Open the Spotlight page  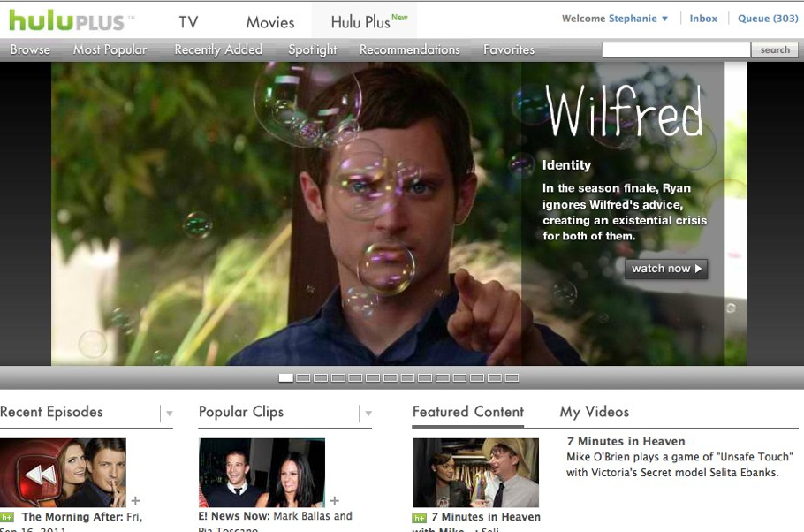313,49
